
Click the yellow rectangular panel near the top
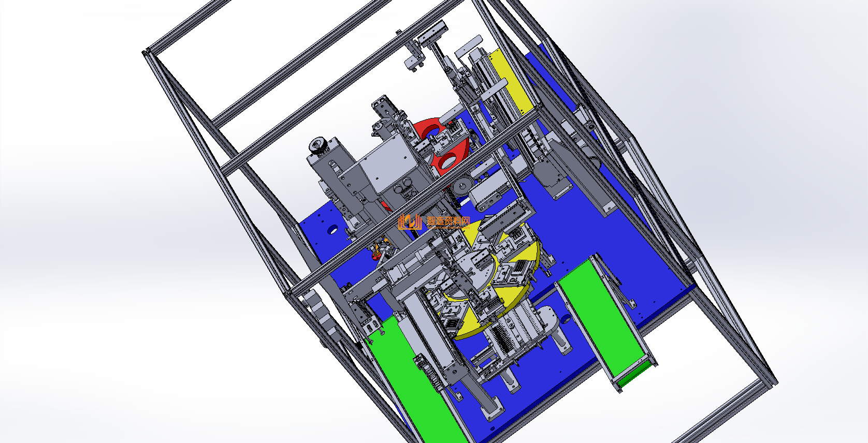[x=511, y=83]
